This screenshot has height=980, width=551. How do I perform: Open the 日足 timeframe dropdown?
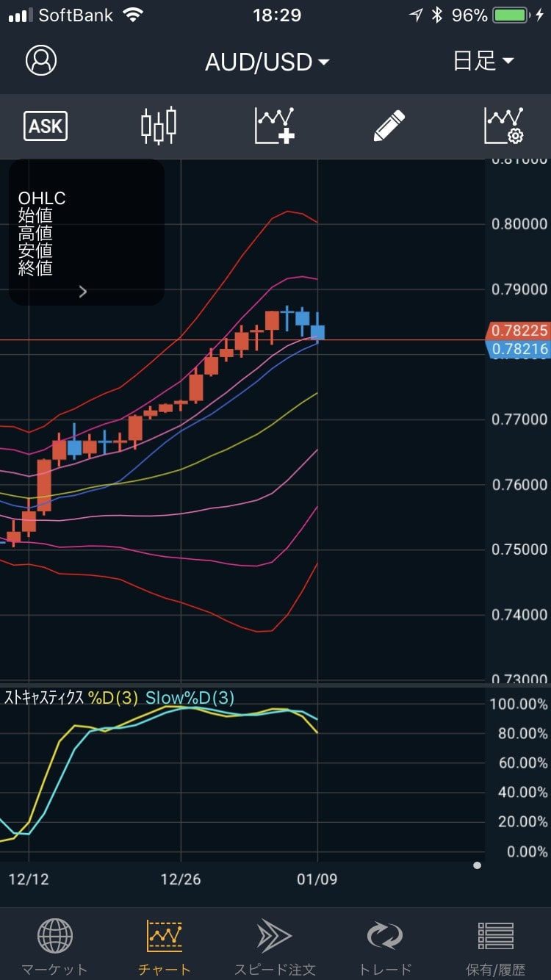coord(483,61)
